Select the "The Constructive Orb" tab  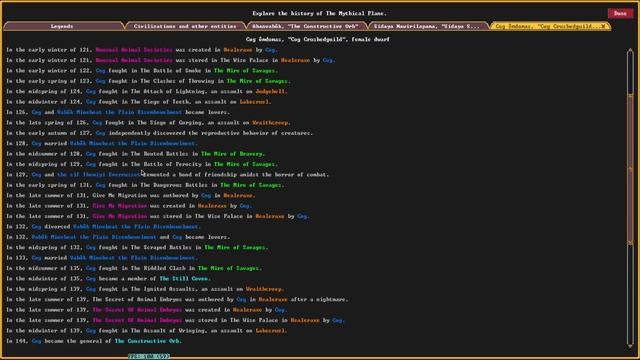coord(306,26)
